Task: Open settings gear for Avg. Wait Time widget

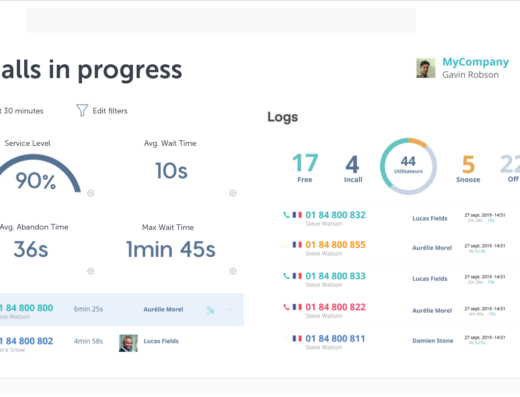Action: 233,193
